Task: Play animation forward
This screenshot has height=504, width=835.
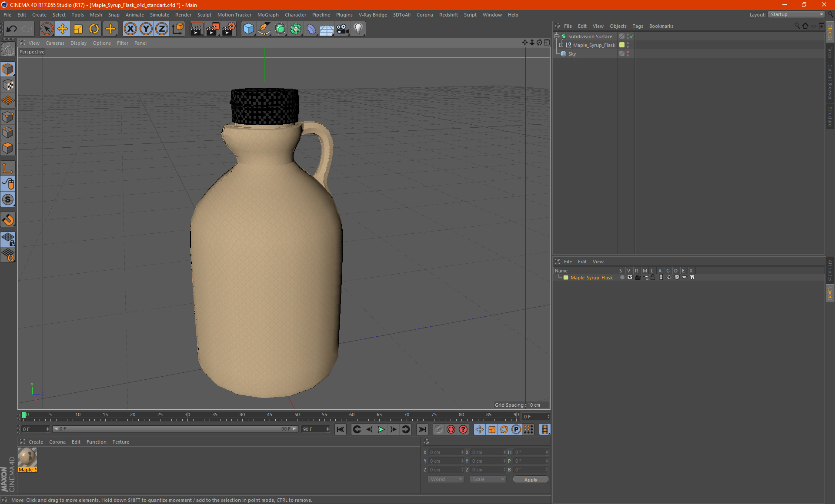Action: [381, 429]
